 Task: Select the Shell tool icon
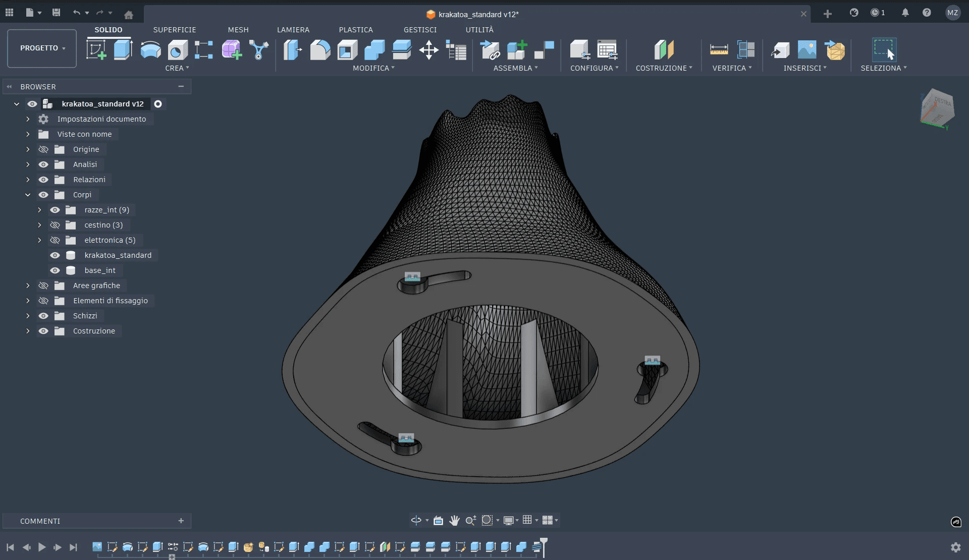coord(347,50)
